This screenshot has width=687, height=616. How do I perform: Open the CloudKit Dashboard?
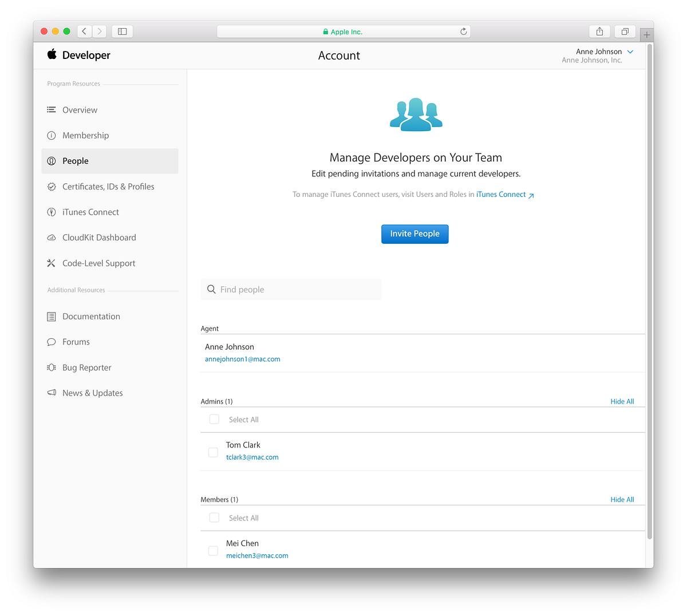pos(99,237)
